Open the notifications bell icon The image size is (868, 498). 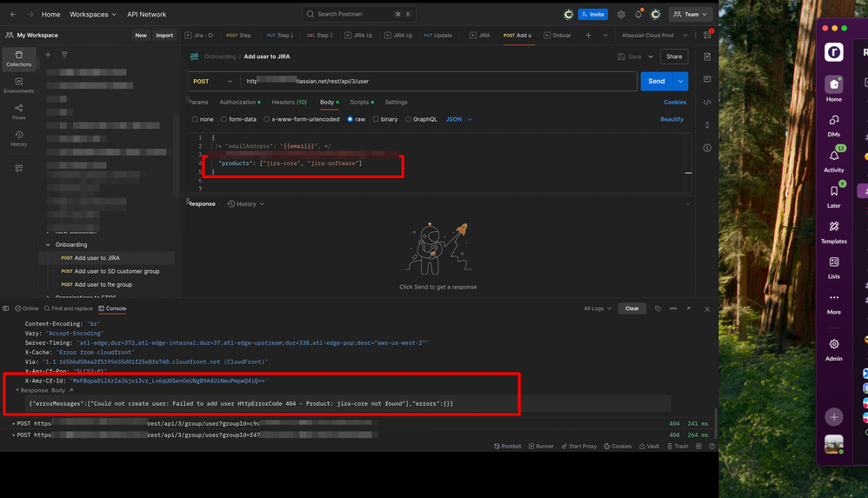point(638,15)
